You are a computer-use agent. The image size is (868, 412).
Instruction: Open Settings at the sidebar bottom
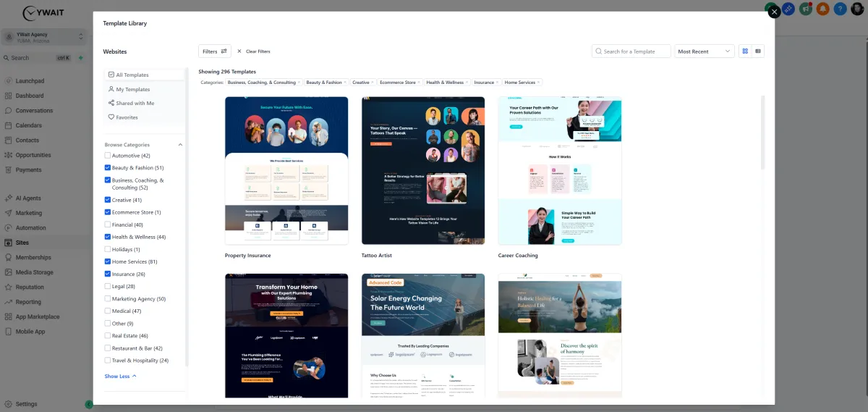[26, 404]
